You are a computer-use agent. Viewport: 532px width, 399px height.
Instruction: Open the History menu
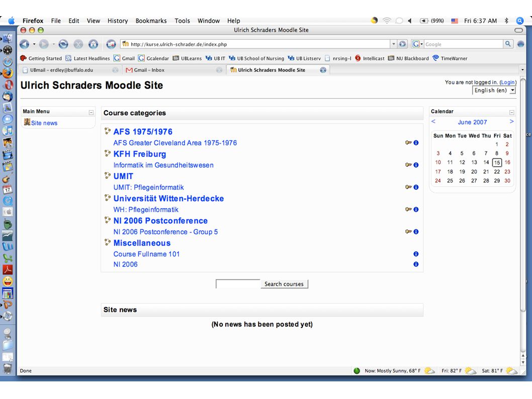point(117,21)
